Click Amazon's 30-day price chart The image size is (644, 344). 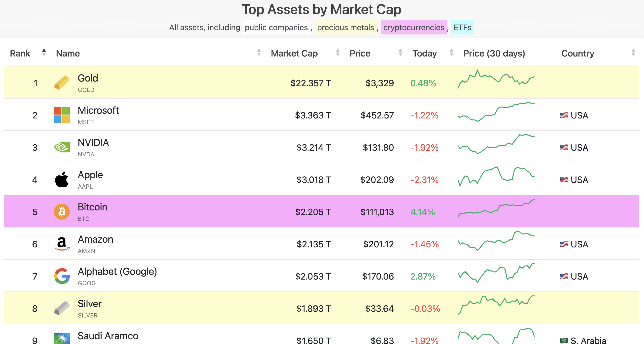(x=496, y=241)
